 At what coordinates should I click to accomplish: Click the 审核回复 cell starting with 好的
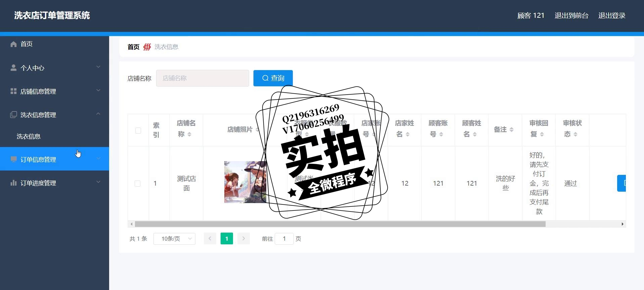coord(539,183)
